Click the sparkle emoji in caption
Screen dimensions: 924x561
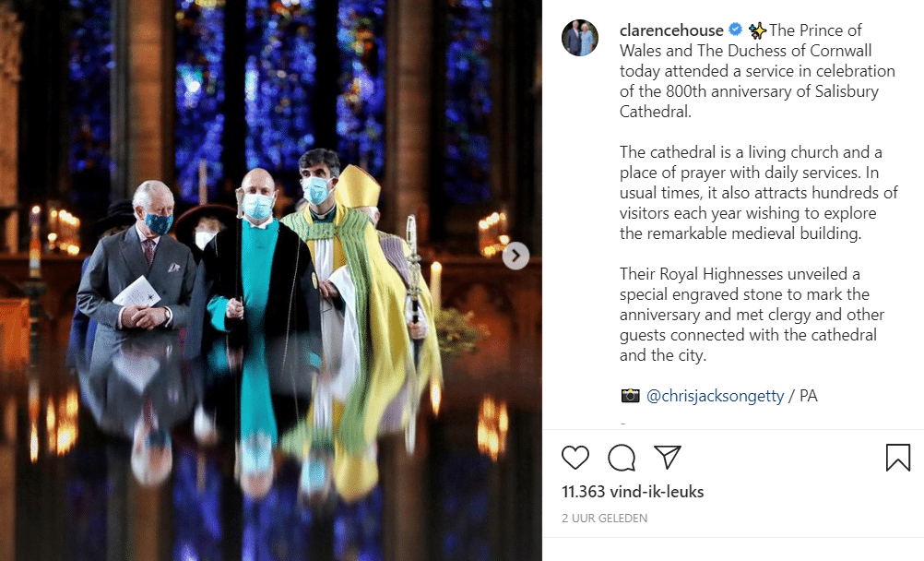(x=757, y=30)
